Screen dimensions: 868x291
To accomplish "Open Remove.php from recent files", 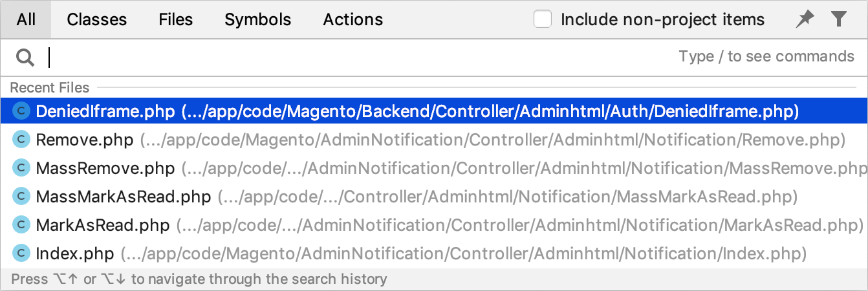I will point(434,140).
